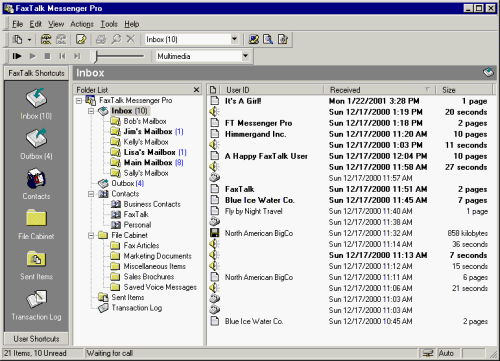Select Sent Items in folder tree
Viewport: 500px width, 361px height.
(128, 297)
